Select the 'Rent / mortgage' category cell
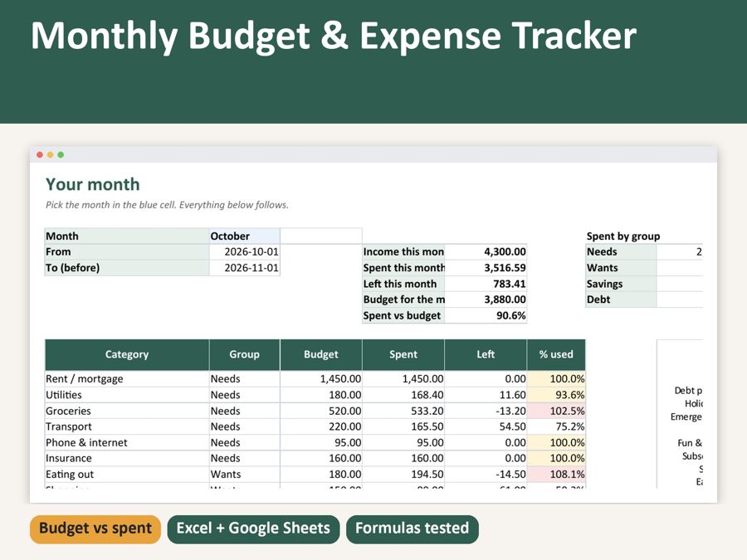 [127, 379]
